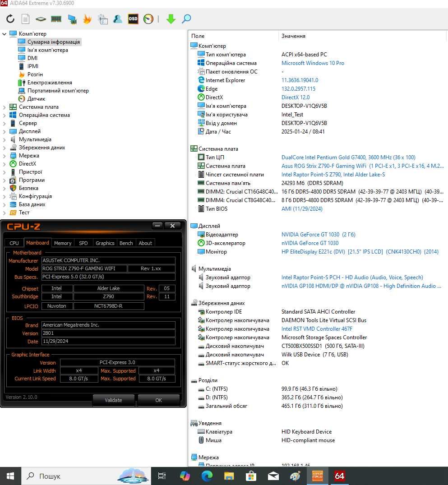This screenshot has width=448, height=485.
Task: Click the motherboard chip toolbar icon
Action: (x=41, y=19)
